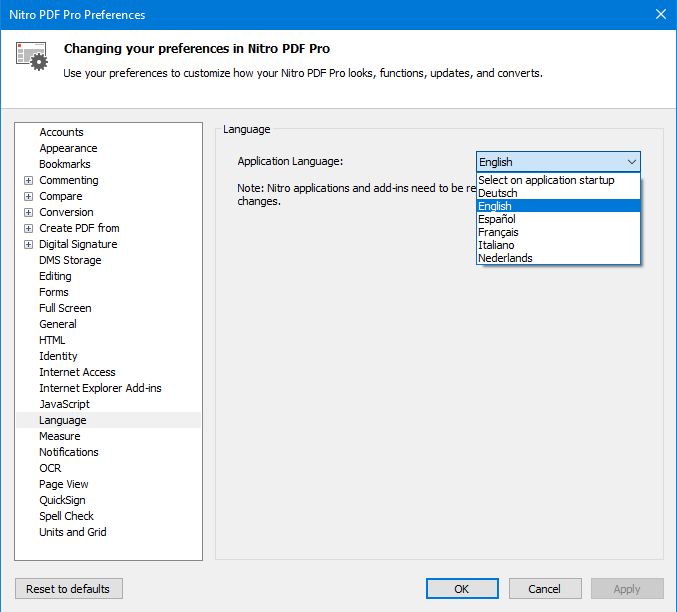Select Bookmarks in the category tree
Image resolution: width=677 pixels, height=612 pixels.
65,164
